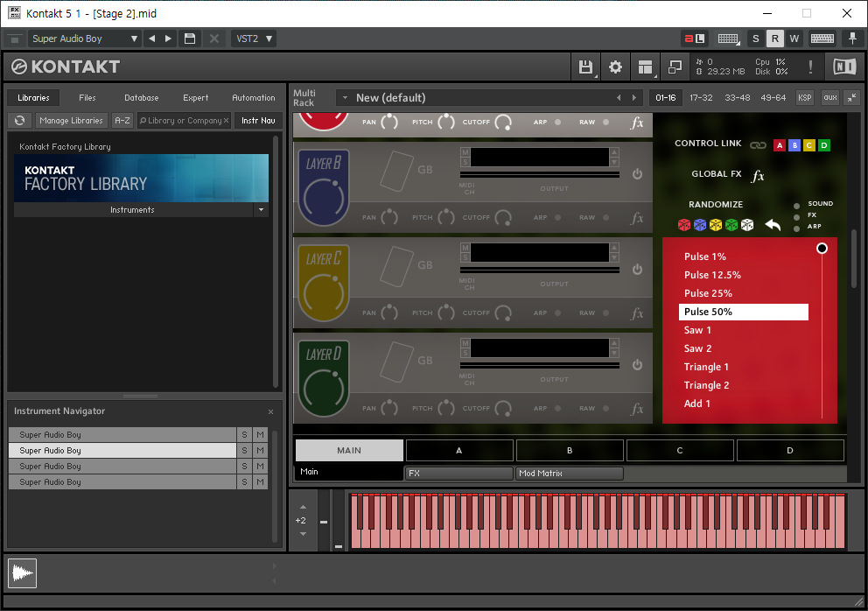The width and height of the screenshot is (868, 611).
Task: Open Layer D fx settings
Action: pos(637,409)
